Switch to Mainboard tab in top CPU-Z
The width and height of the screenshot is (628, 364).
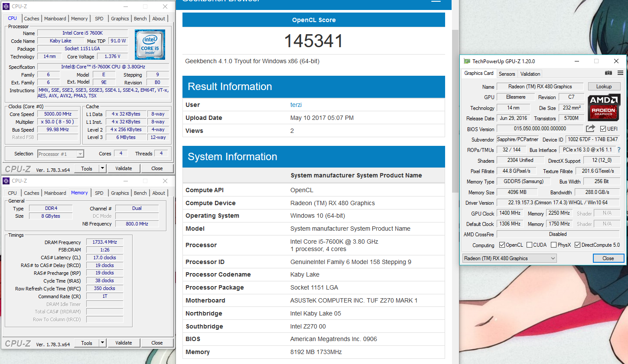[55, 19]
